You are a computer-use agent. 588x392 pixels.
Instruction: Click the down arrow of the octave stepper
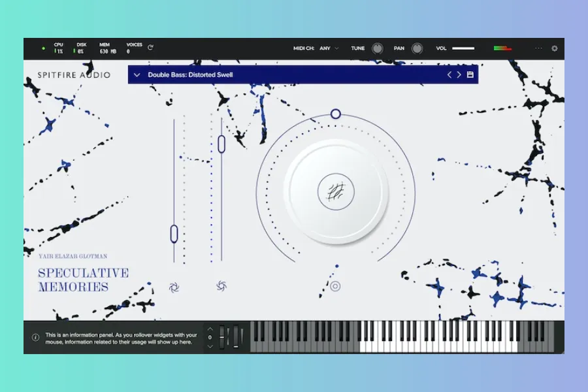(x=210, y=346)
